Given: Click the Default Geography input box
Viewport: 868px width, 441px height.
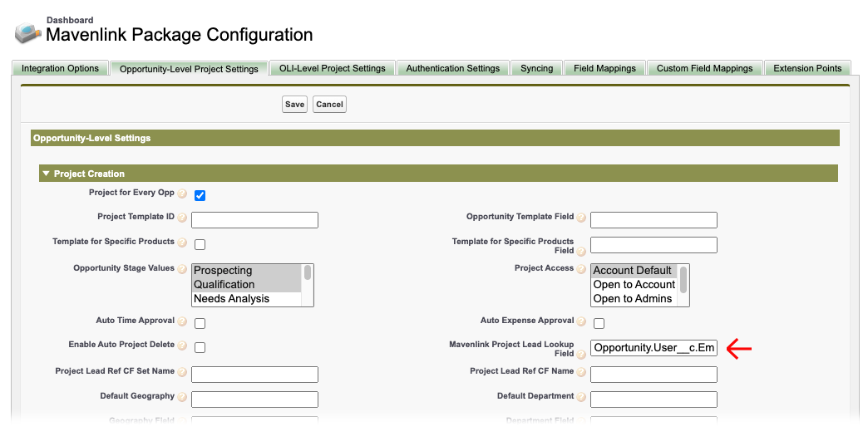Looking at the screenshot, I should (254, 399).
